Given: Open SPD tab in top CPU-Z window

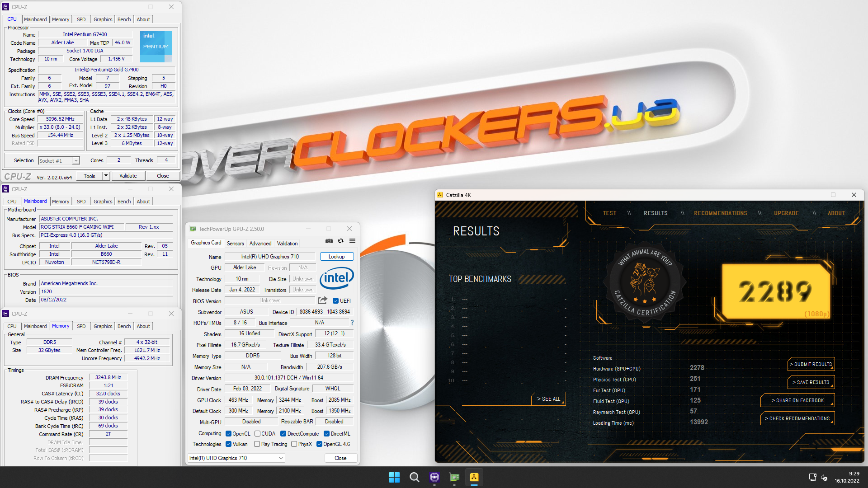Looking at the screenshot, I should coord(81,19).
